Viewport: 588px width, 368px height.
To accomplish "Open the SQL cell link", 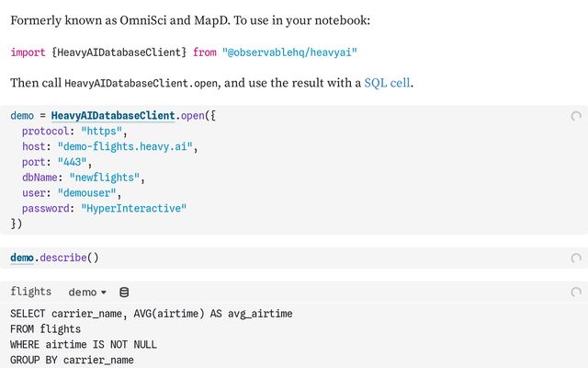I will point(387,83).
